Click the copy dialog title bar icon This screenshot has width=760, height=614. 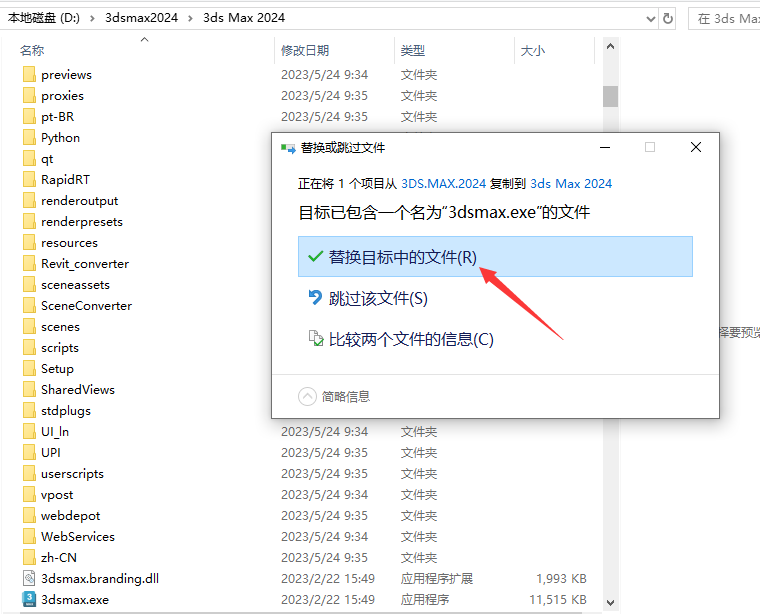pos(288,148)
